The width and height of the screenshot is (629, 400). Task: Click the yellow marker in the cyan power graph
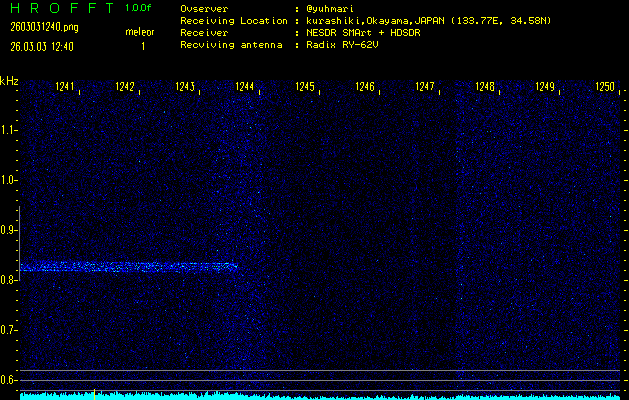pyautogui.click(x=94, y=394)
